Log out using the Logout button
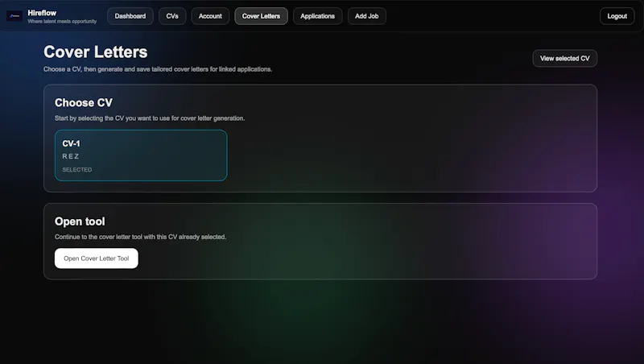The width and height of the screenshot is (644, 364). (617, 16)
